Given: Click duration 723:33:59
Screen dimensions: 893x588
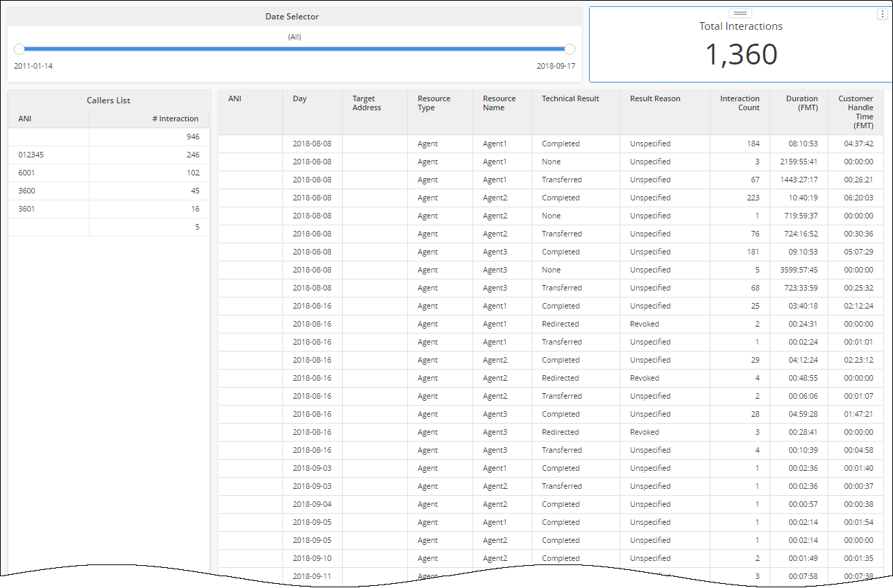Looking at the screenshot, I should 801,288.
